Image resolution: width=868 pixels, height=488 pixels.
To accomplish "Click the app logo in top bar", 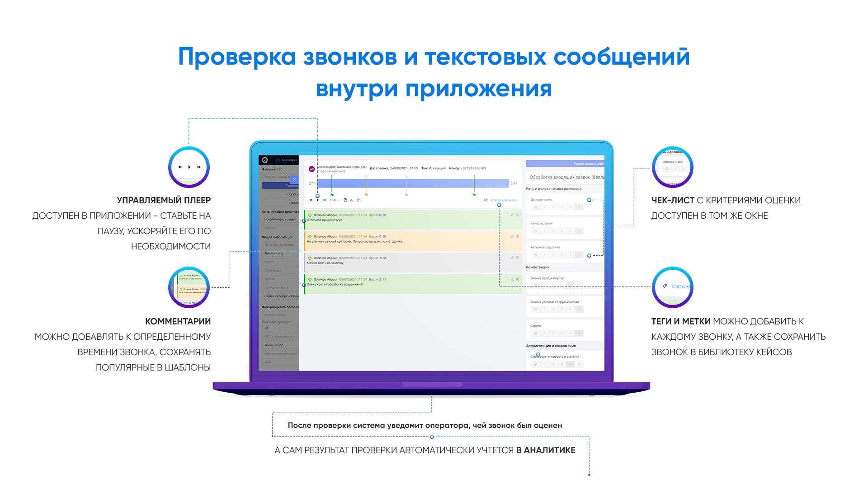I will tap(265, 160).
